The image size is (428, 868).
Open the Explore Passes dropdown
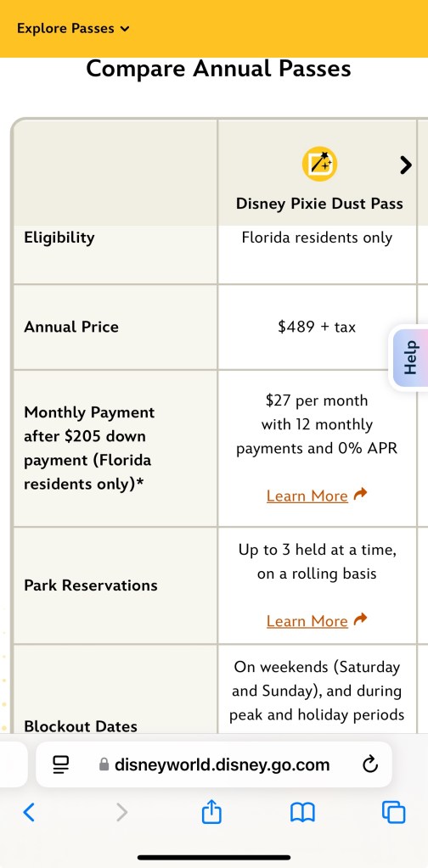pyautogui.click(x=73, y=28)
